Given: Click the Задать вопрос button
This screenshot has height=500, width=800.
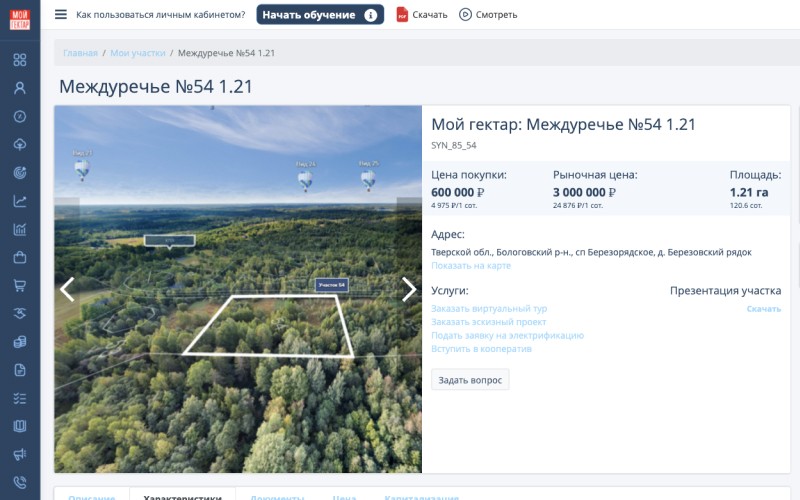Looking at the screenshot, I should coord(470,379).
